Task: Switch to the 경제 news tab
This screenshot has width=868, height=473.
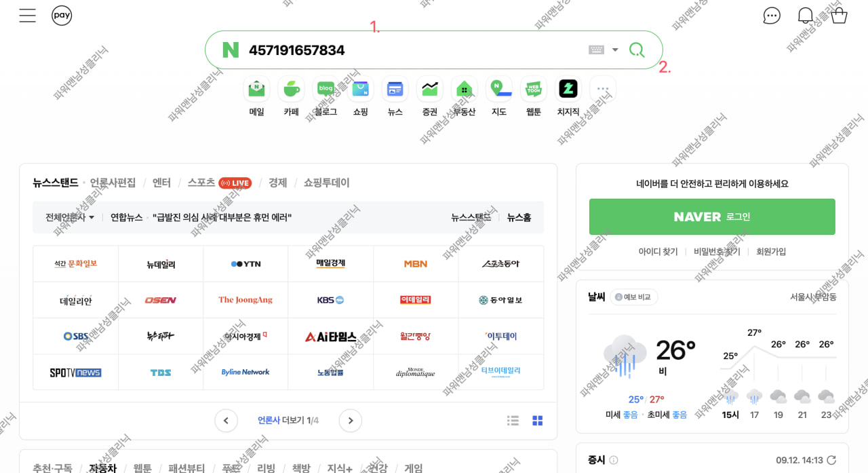Action: click(277, 183)
